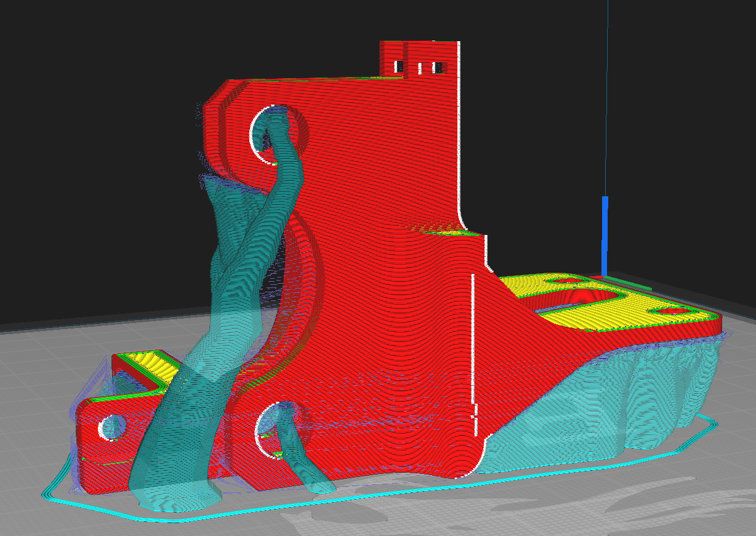Image resolution: width=756 pixels, height=536 pixels.
Task: Click a small square slot in top tab
Action: [438, 67]
